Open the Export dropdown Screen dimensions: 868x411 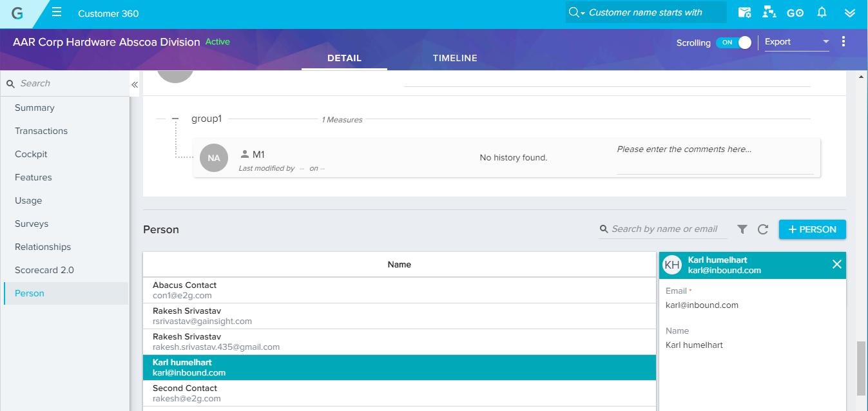[797, 42]
